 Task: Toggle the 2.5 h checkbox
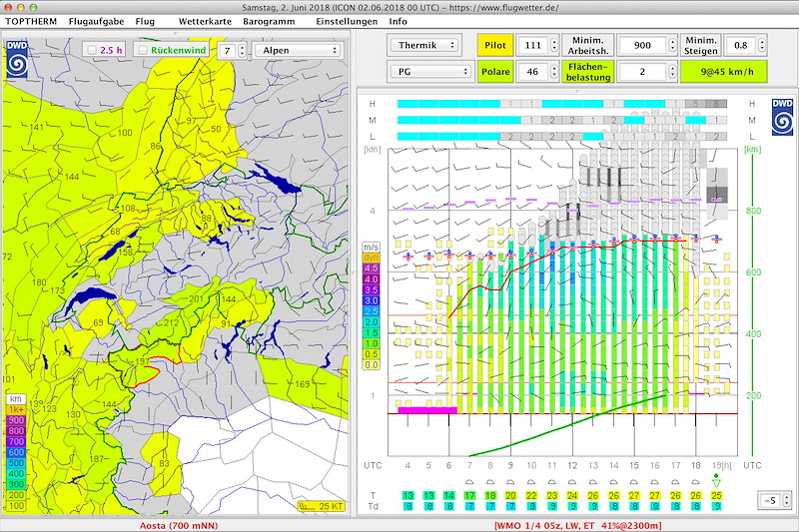92,50
